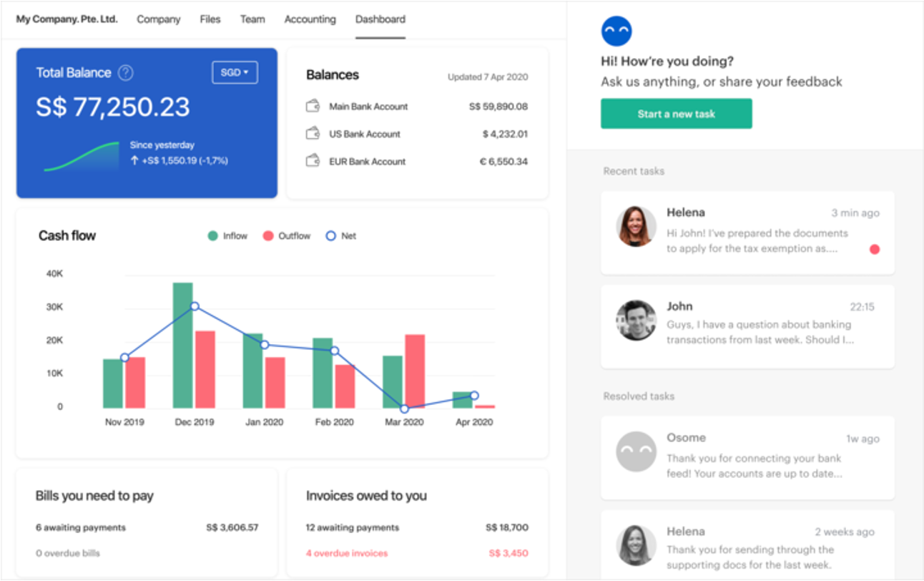Click the wallet icon for EUR Bank Account
The image size is (924, 581).
tap(313, 161)
